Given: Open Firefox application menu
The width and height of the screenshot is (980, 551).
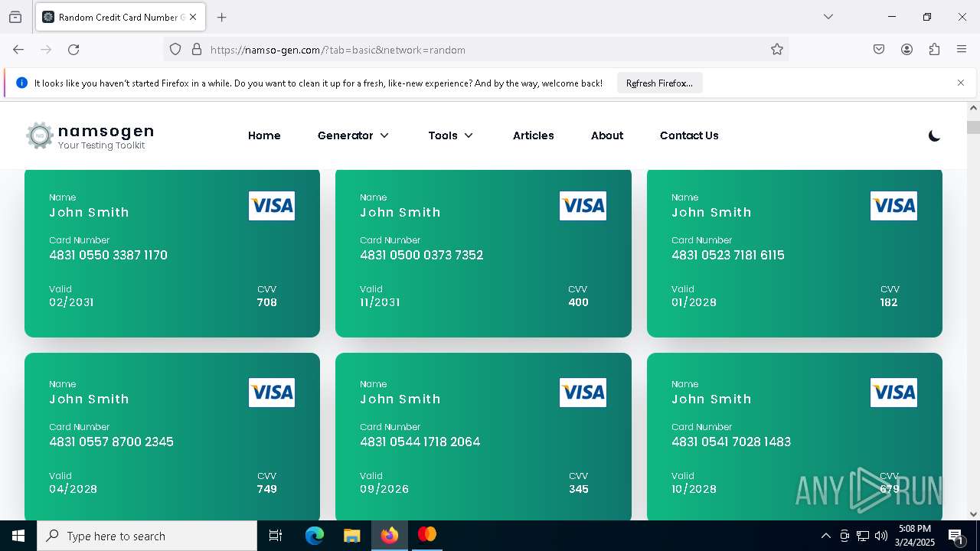Looking at the screenshot, I should tap(962, 50).
